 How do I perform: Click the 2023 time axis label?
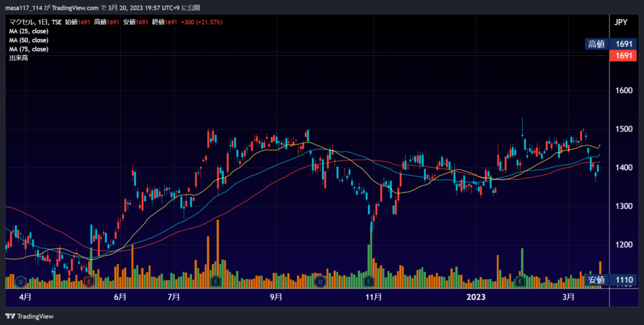[x=477, y=297]
